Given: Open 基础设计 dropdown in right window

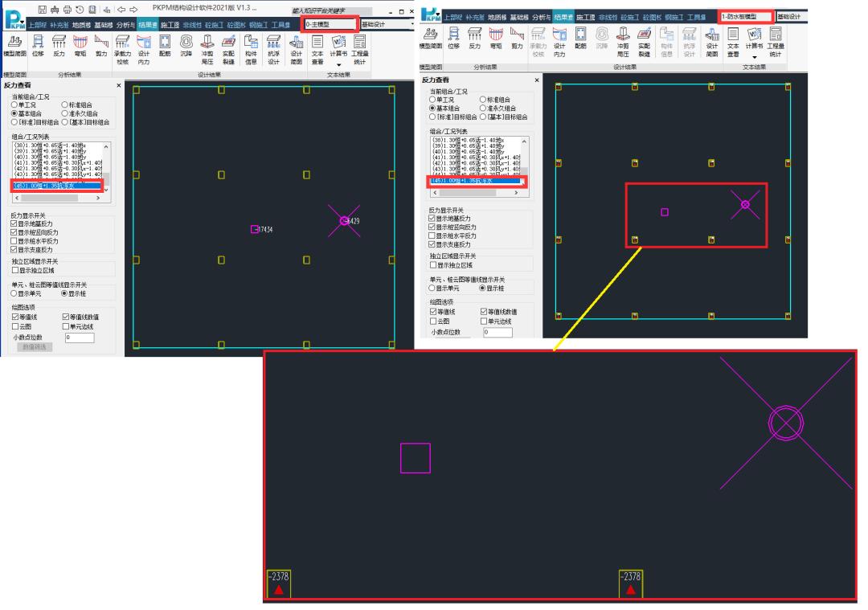Looking at the screenshot, I should 792,17.
